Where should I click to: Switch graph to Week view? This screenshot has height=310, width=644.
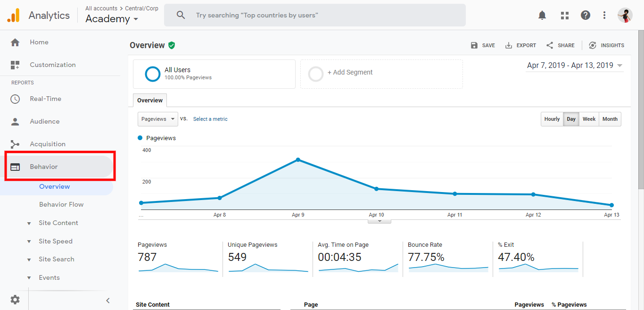589,119
